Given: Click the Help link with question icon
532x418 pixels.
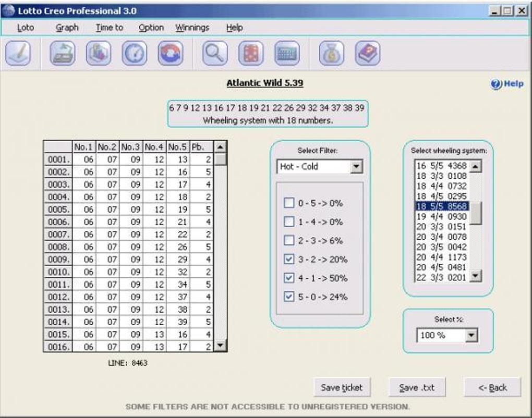Looking at the screenshot, I should pyautogui.click(x=507, y=84).
